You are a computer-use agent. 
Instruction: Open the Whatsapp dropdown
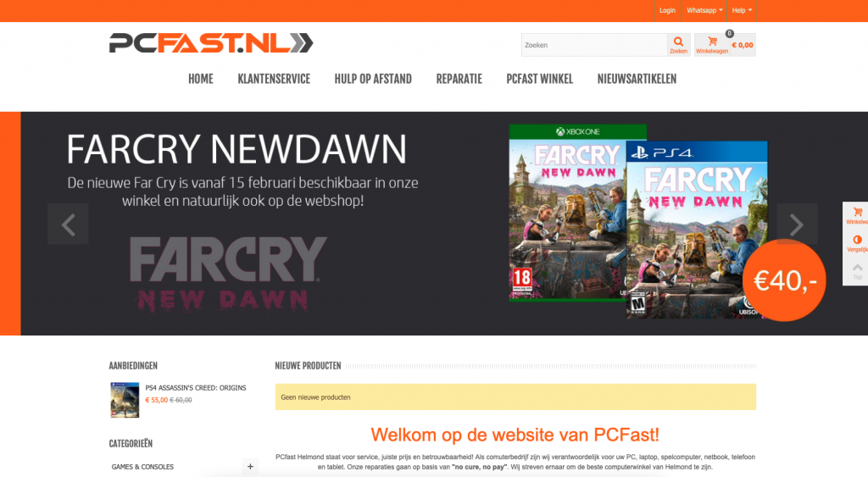[704, 10]
